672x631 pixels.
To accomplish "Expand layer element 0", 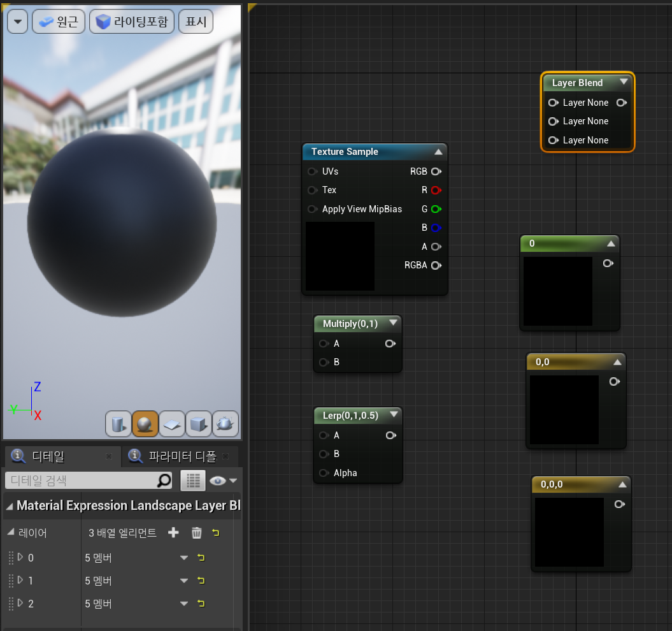I will 20,557.
